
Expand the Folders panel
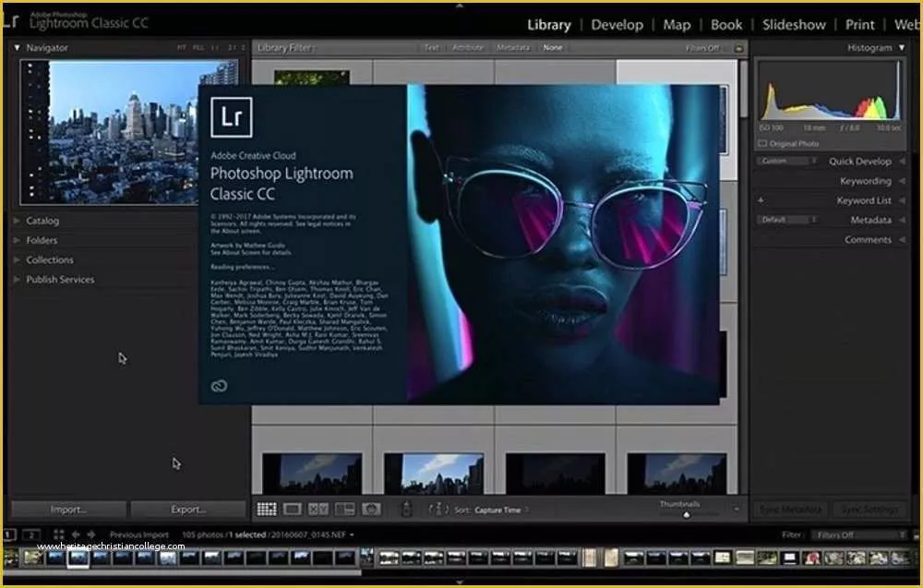pos(17,240)
